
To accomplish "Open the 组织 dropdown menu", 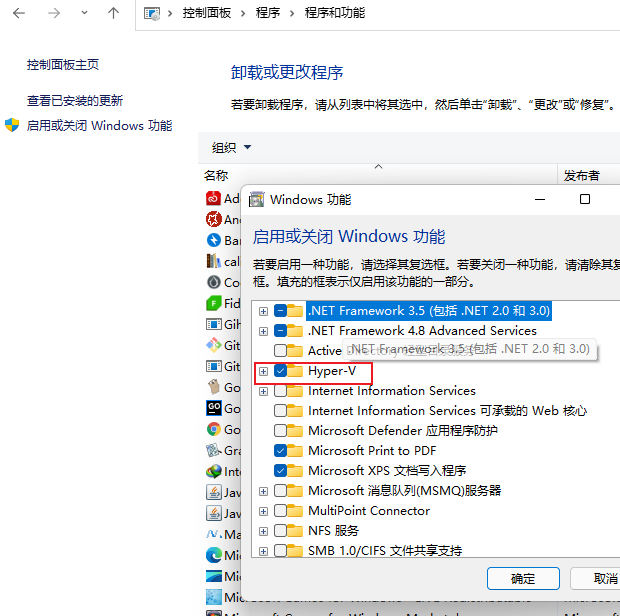I will tap(231, 148).
